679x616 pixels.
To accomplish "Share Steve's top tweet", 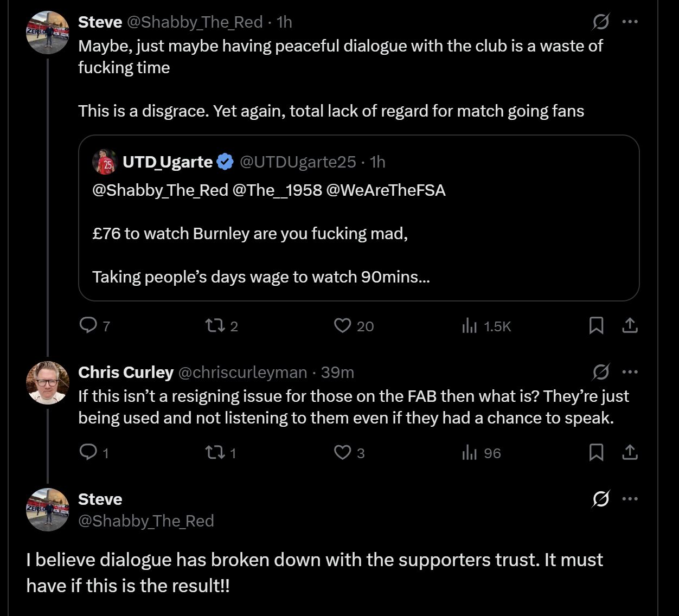I will click(x=629, y=325).
